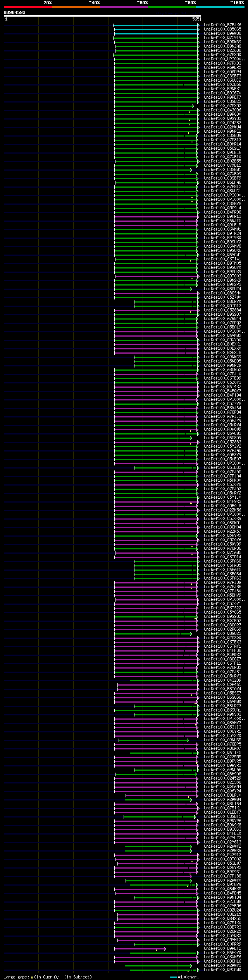
Task: Open hit UniRef100_B7FJK6
Action: [222, 25]
